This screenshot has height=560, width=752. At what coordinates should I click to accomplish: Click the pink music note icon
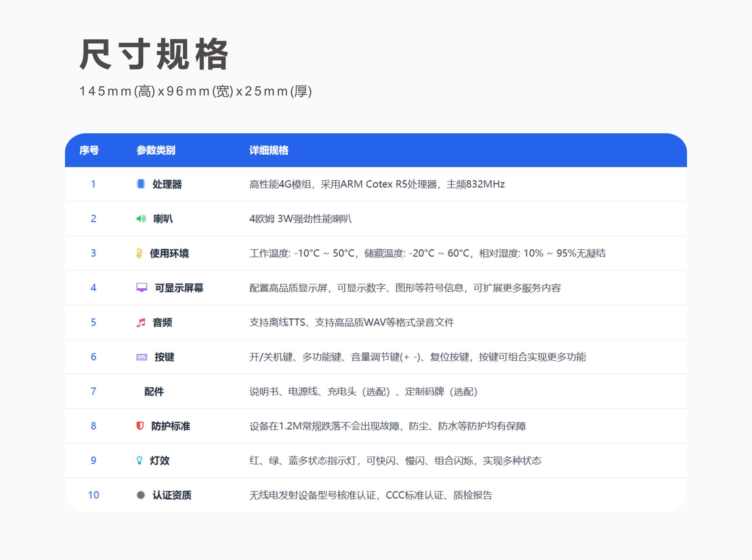[141, 322]
